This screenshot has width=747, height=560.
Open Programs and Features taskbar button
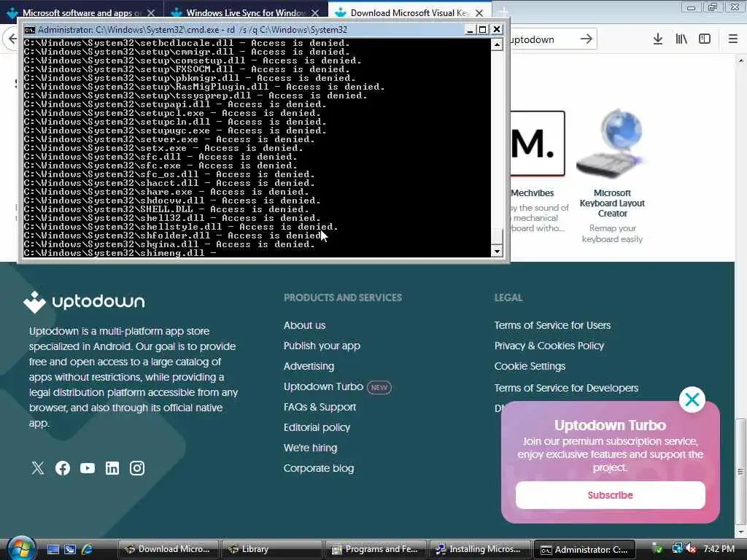376,549
